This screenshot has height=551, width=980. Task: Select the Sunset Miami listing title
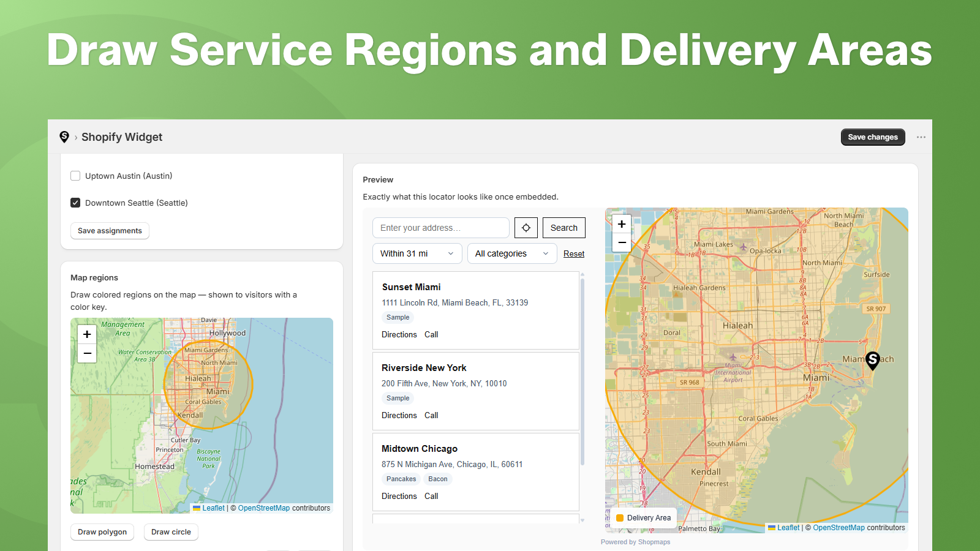412,287
